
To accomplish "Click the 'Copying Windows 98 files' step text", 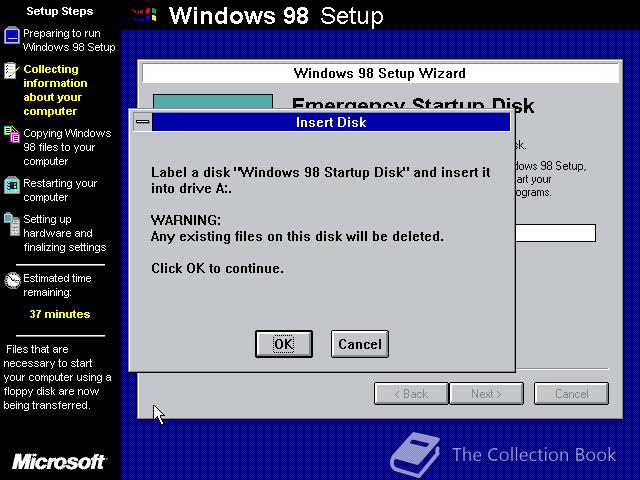I will [x=67, y=147].
